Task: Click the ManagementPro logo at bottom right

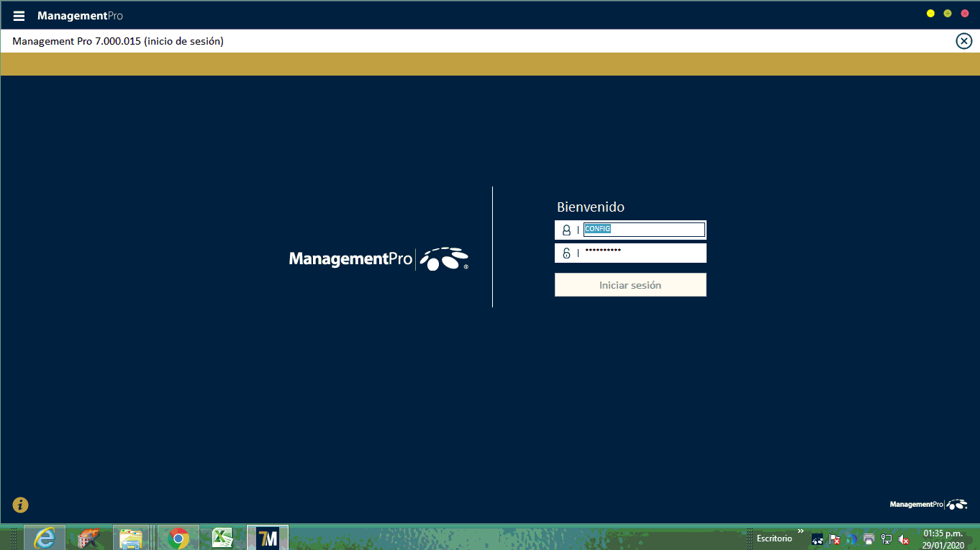Action: [x=928, y=505]
